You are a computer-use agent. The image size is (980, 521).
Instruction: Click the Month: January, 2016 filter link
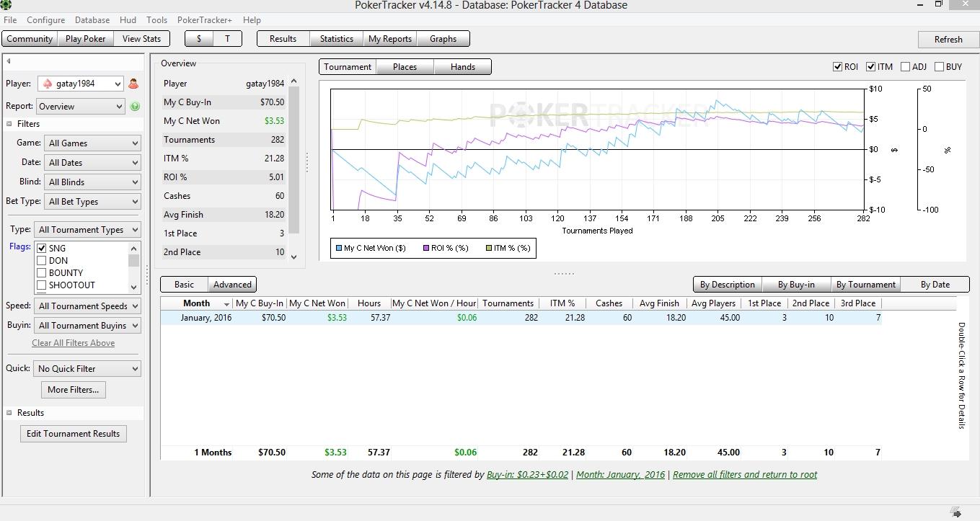(x=621, y=475)
